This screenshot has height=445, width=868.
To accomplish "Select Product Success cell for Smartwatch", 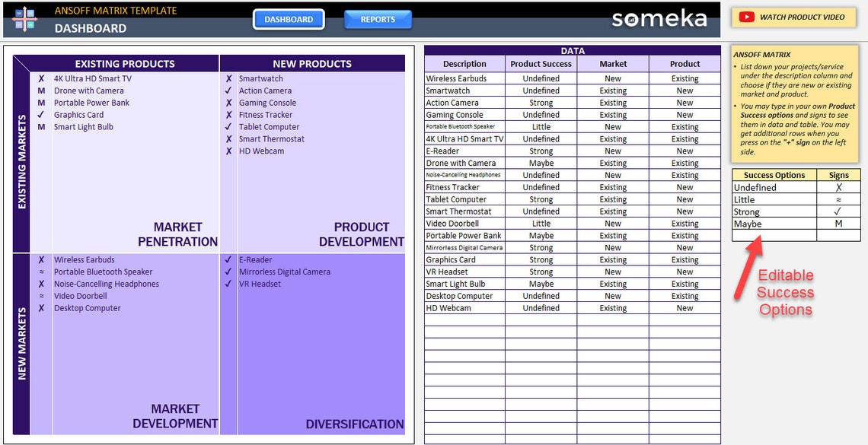I will point(541,91).
